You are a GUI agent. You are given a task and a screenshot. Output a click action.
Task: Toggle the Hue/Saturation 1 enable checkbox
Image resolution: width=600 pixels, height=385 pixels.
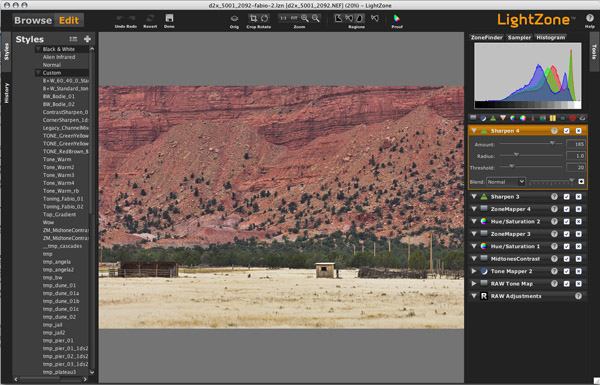pyautogui.click(x=567, y=246)
